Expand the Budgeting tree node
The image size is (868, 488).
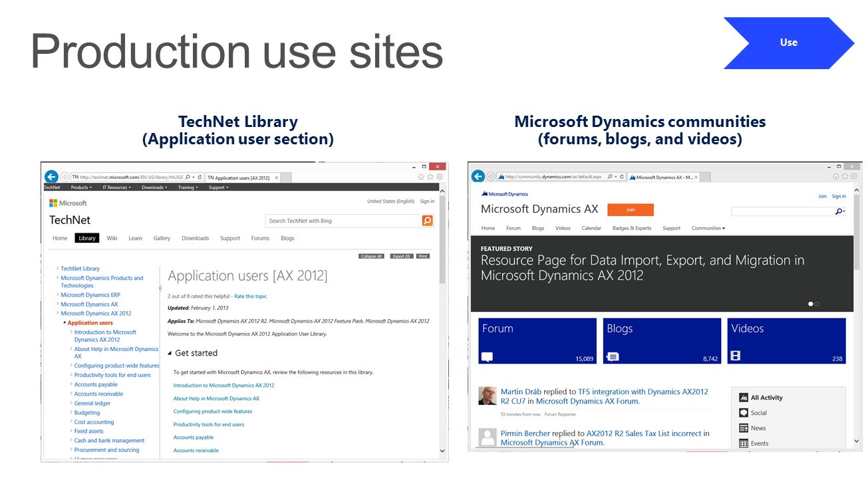[71, 412]
